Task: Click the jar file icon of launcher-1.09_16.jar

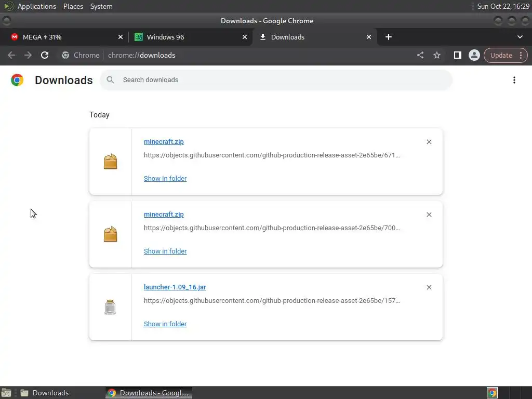Action: tap(110, 307)
